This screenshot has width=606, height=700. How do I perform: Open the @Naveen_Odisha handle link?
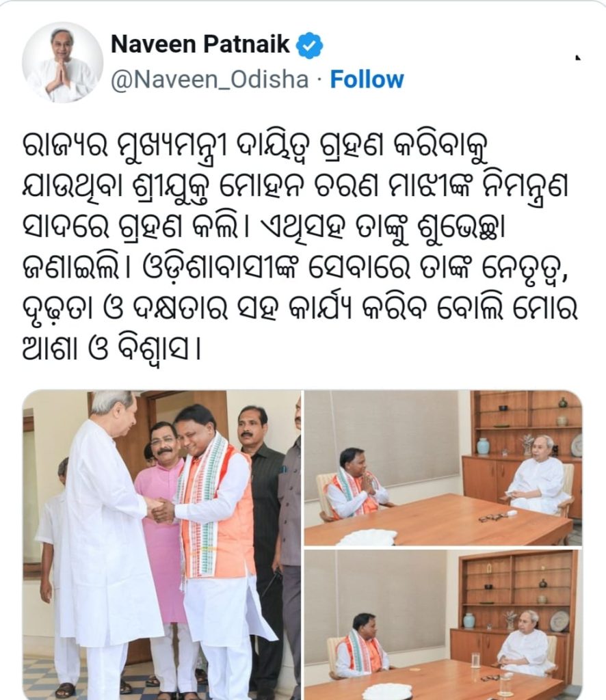pos(209,81)
